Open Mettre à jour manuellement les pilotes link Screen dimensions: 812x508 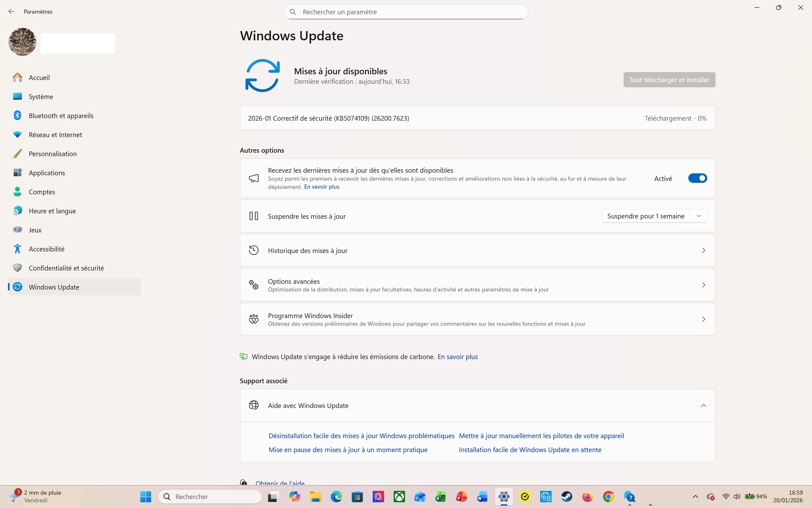point(541,436)
